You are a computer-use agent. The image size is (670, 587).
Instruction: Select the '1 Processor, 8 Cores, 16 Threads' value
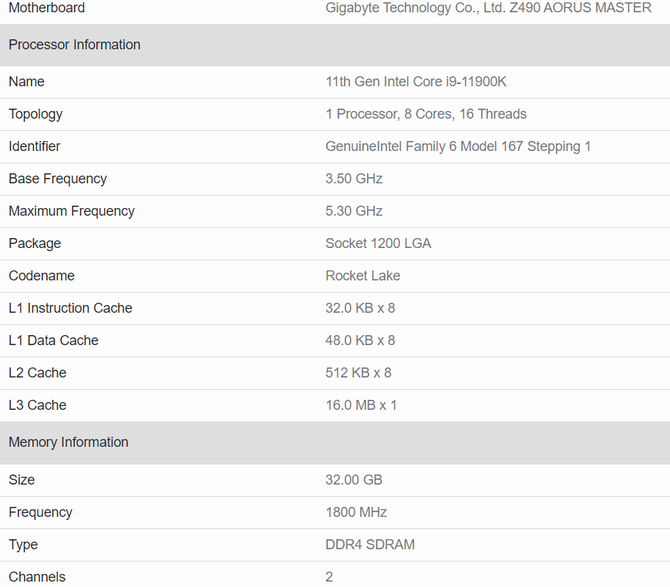coord(426,114)
